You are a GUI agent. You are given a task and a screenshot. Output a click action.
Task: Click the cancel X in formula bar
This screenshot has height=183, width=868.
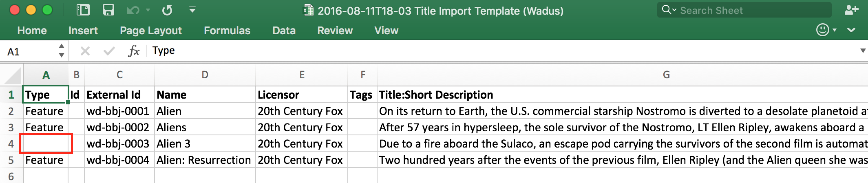[x=85, y=51]
